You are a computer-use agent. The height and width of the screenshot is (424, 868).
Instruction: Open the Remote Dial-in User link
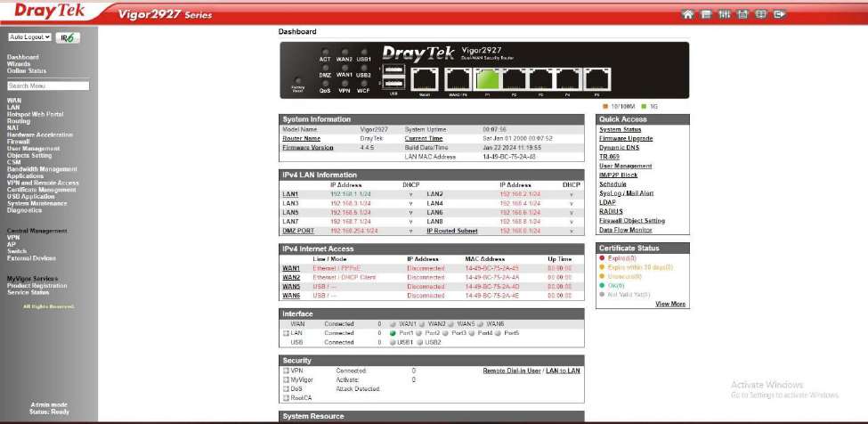coord(512,371)
